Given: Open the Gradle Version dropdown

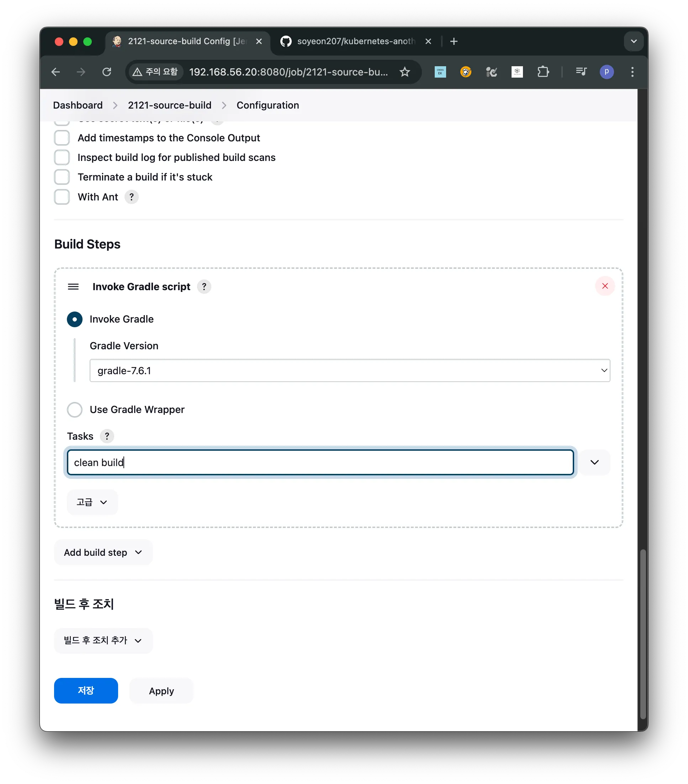Looking at the screenshot, I should 350,371.
